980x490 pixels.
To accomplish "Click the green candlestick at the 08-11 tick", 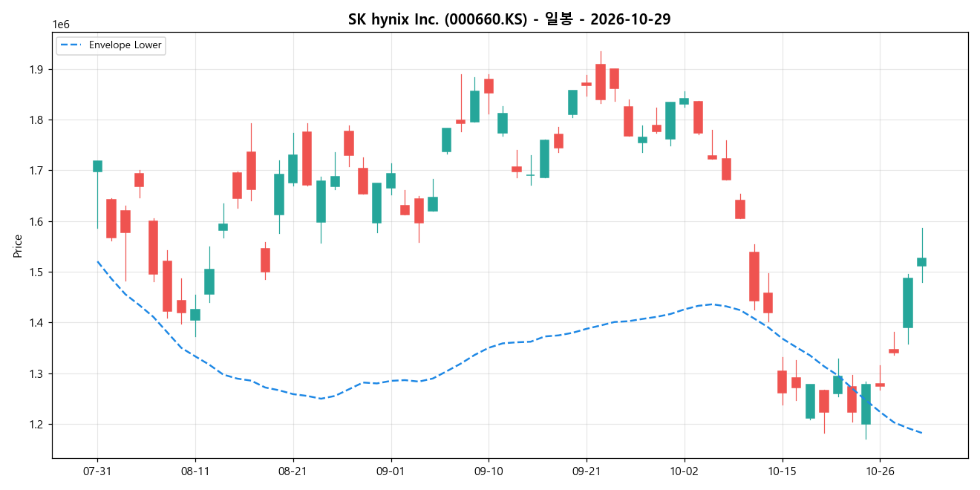I will [195, 315].
